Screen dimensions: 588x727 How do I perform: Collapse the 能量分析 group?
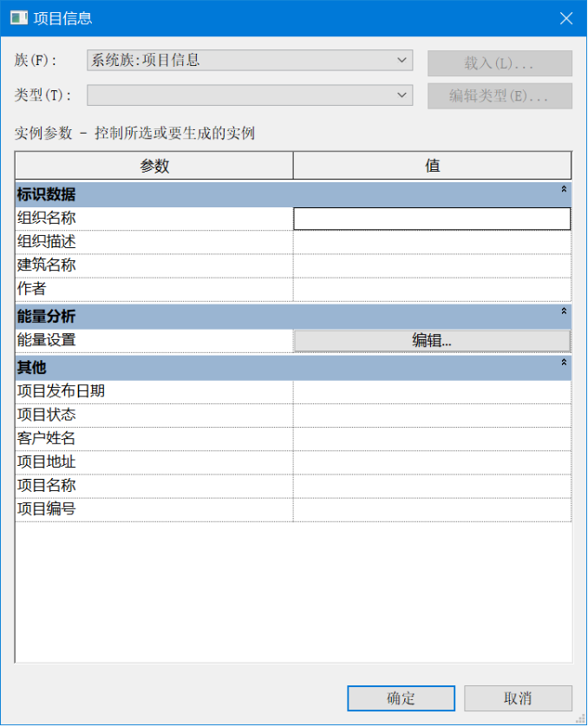coord(564,311)
